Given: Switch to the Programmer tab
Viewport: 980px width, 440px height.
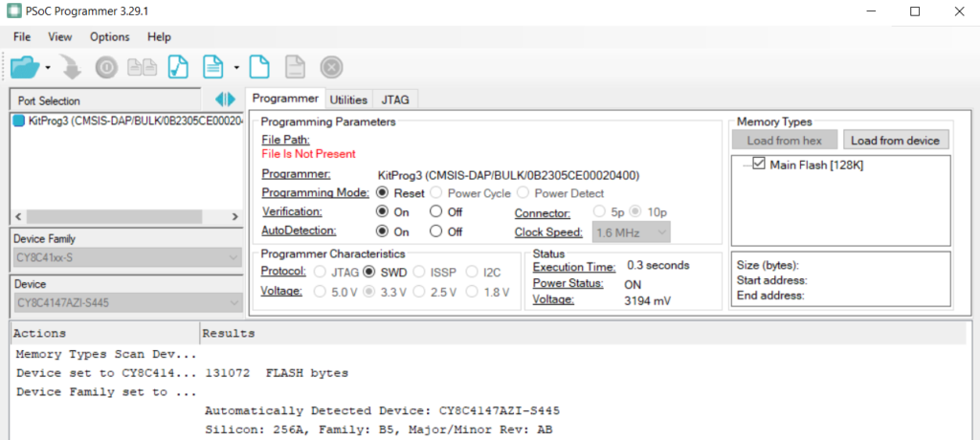Looking at the screenshot, I should point(285,99).
